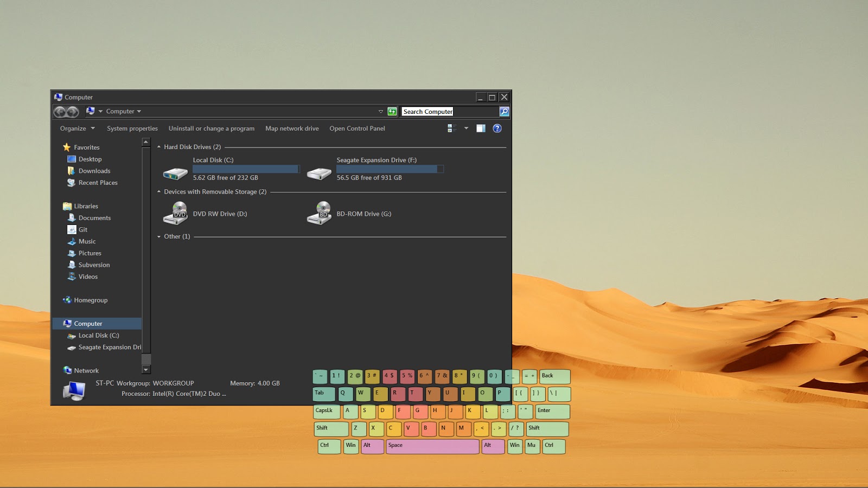
Task: Click the Local Disk free-space usage bar
Action: click(x=245, y=169)
